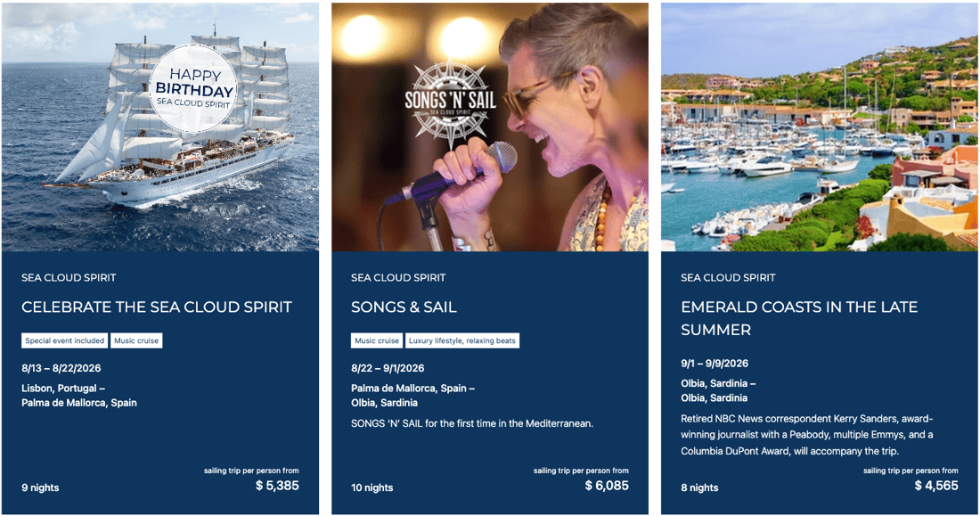This screenshot has height=516, width=980.
Task: Select Music cruise tag on Songs & Sail card
Action: pos(377,340)
